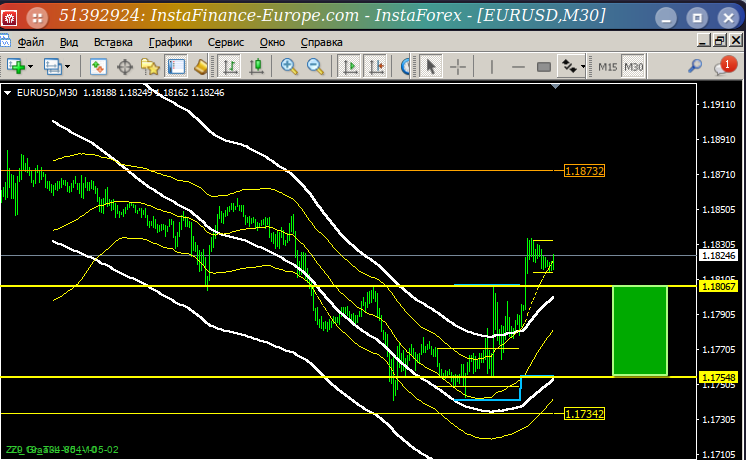Select the M30 timeframe button

pos(633,67)
